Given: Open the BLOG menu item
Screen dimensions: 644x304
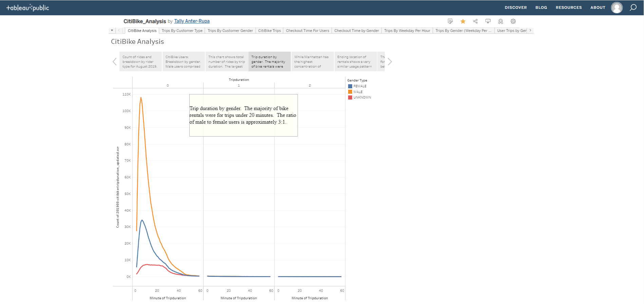Looking at the screenshot, I should tap(541, 7).
